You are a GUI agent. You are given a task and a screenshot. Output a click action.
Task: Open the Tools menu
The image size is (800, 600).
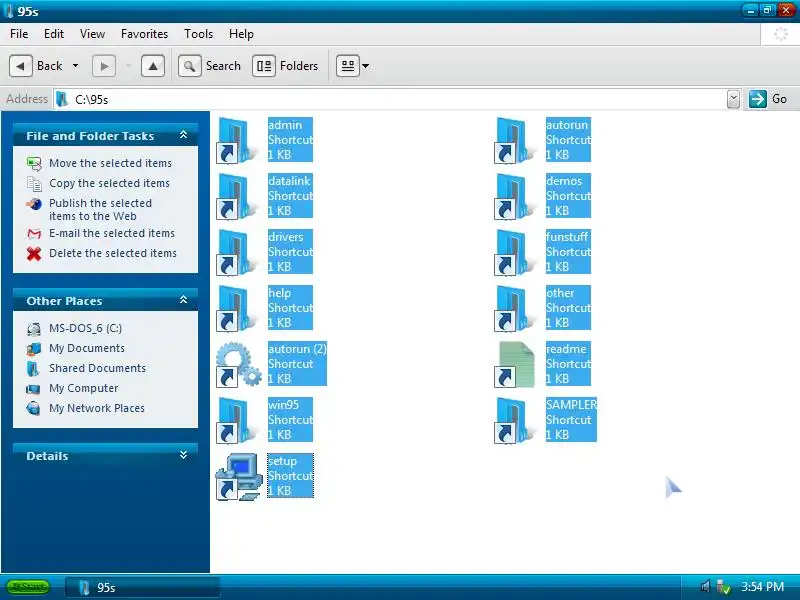(x=198, y=34)
